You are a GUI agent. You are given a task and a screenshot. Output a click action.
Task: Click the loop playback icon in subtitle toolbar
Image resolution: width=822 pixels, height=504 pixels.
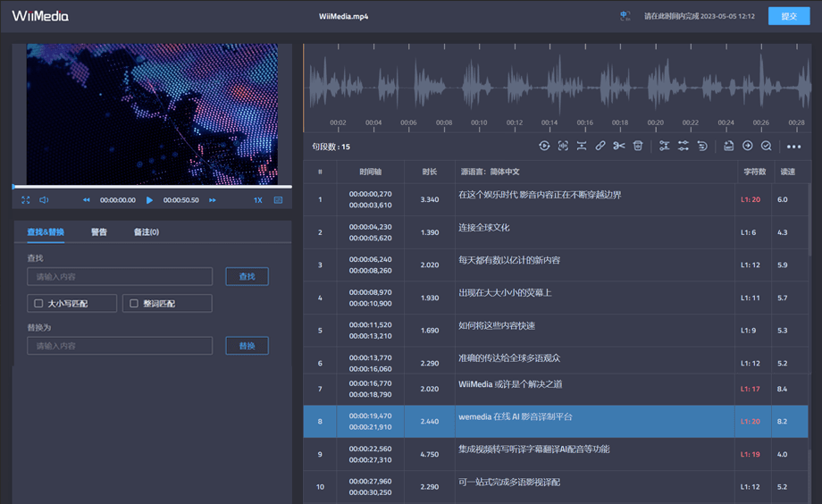pyautogui.click(x=544, y=146)
